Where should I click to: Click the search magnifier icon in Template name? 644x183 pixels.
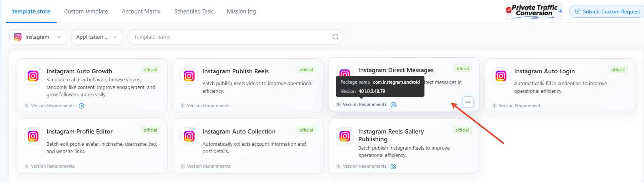pyautogui.click(x=335, y=37)
